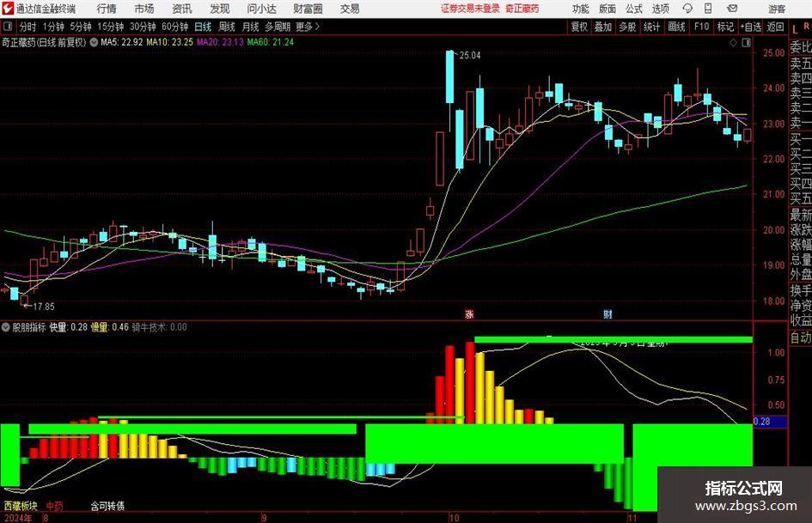812x523 pixels.
Task: Open the 财富圈 menu
Action: click(x=308, y=9)
